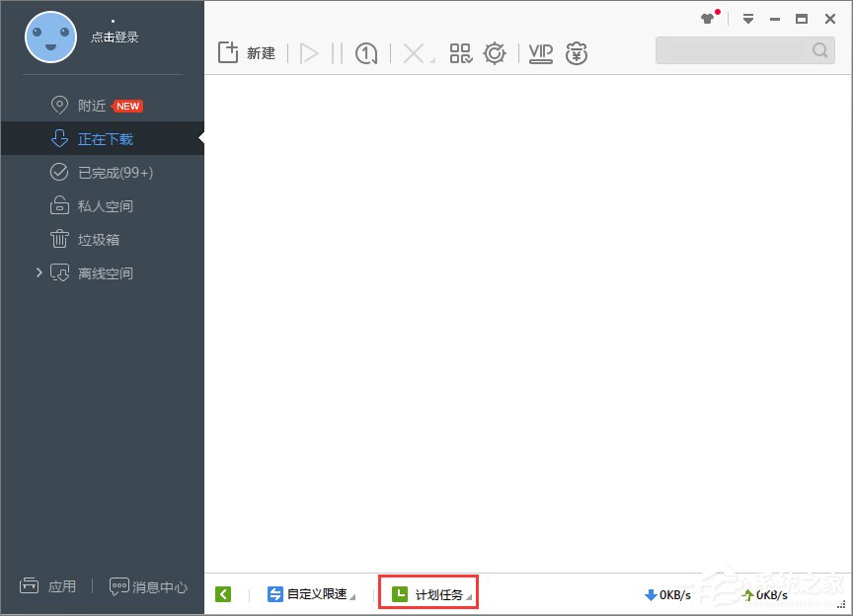Open 消息中心 message center
The image size is (853, 616).
click(x=146, y=586)
